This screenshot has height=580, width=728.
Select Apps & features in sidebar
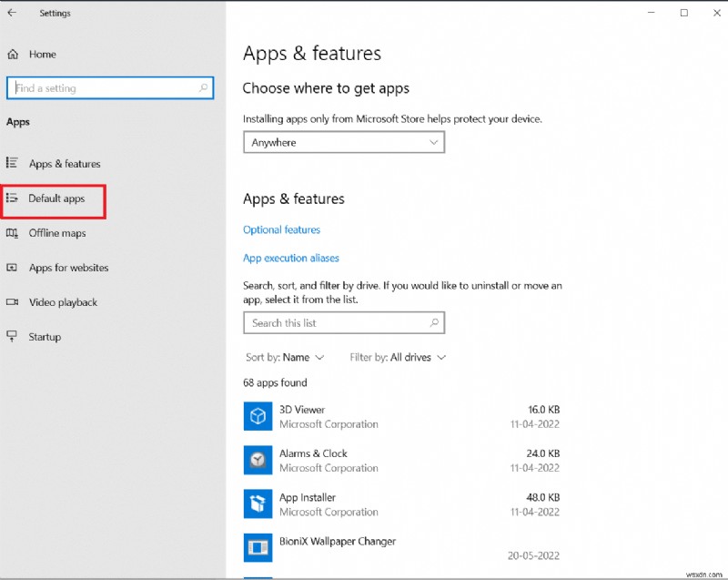click(x=64, y=164)
